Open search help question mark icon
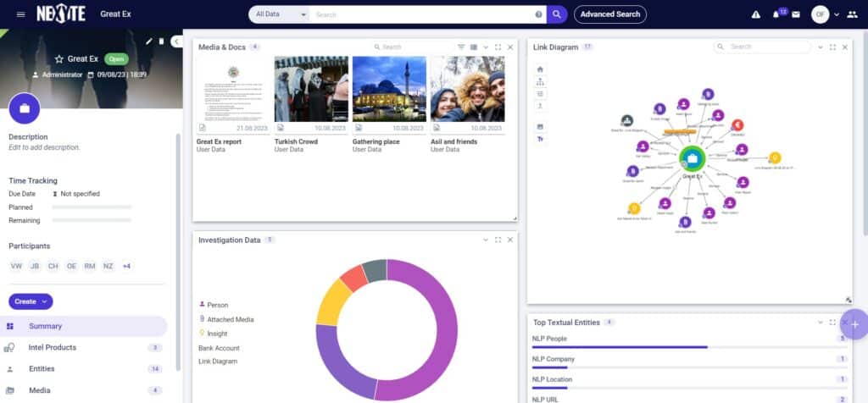868x403 pixels. [x=538, y=14]
